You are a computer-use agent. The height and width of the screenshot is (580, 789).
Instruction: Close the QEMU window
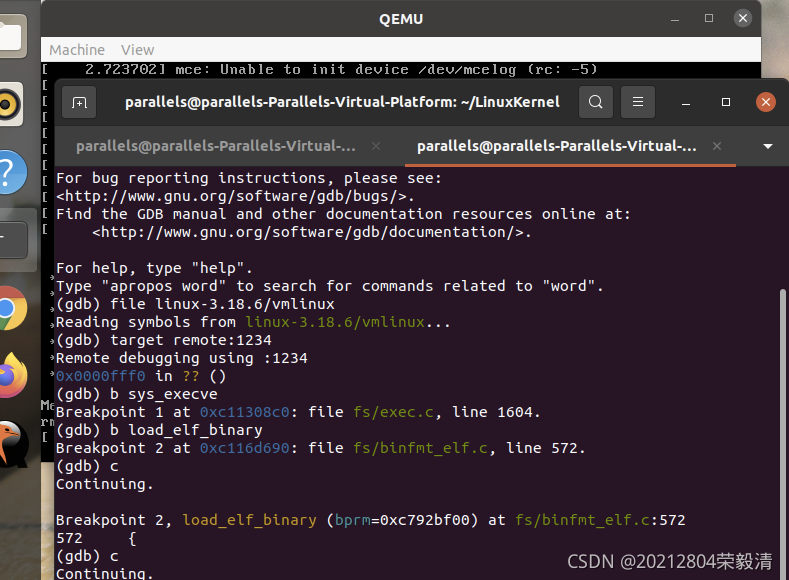coord(743,19)
